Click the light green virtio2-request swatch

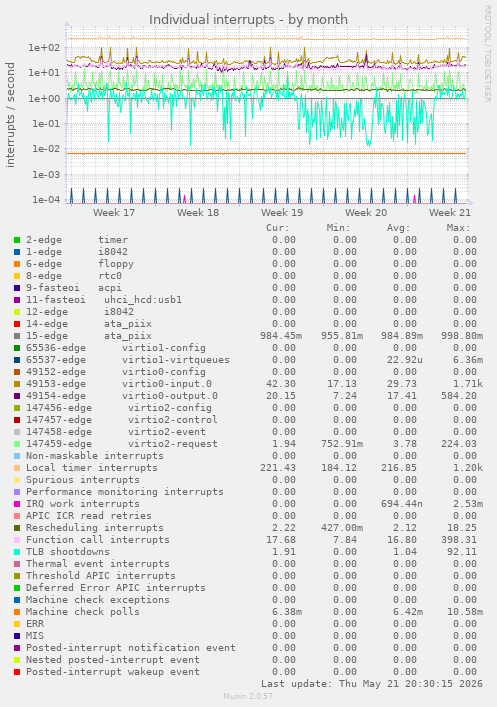pyautogui.click(x=17, y=444)
